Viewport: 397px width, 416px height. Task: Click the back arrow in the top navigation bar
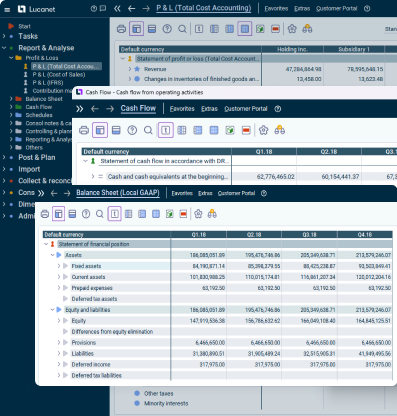(x=131, y=8)
